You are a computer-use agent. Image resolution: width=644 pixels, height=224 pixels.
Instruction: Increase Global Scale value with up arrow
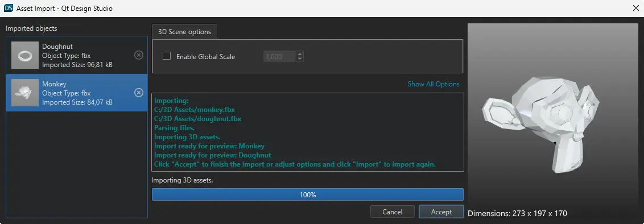[300, 54]
